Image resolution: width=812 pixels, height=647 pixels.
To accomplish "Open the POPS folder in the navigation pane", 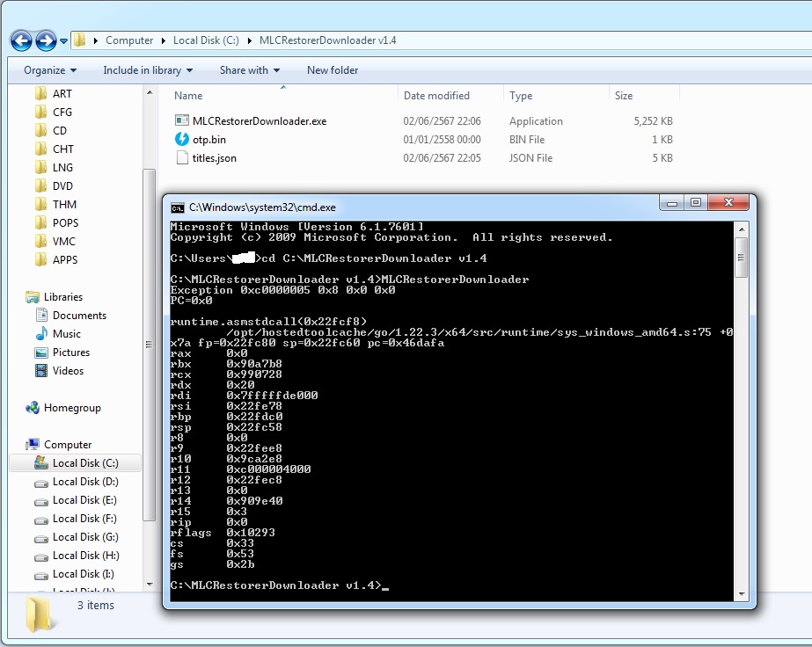I will pyautogui.click(x=65, y=223).
